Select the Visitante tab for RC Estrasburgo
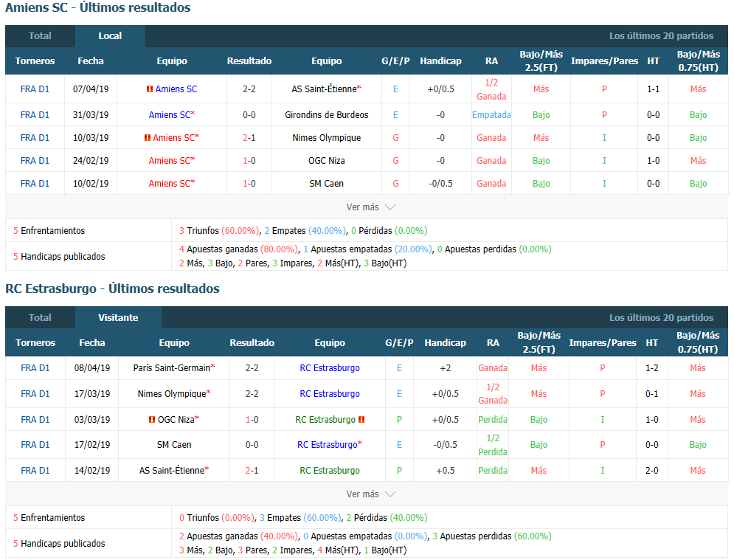This screenshot has width=734, height=560. [118, 317]
